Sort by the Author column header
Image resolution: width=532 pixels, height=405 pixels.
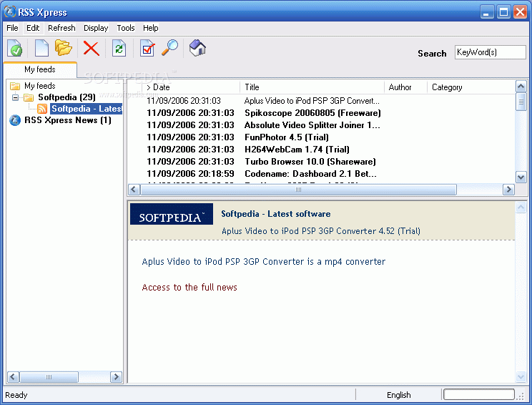(405, 87)
